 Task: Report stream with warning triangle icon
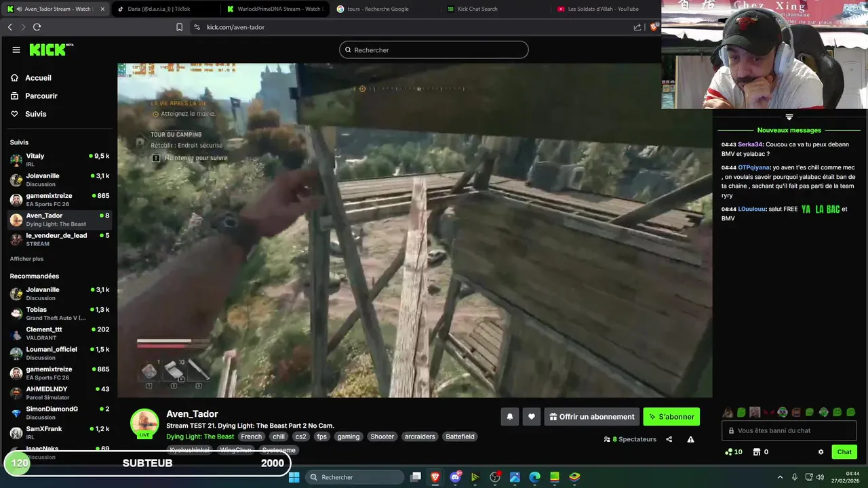pyautogui.click(x=690, y=439)
